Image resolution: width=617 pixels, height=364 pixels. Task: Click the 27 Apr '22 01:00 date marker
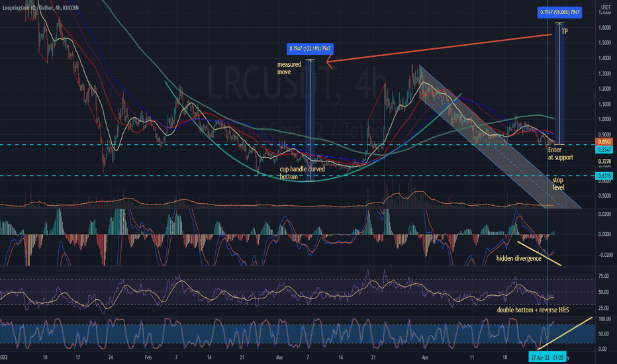pyautogui.click(x=547, y=357)
